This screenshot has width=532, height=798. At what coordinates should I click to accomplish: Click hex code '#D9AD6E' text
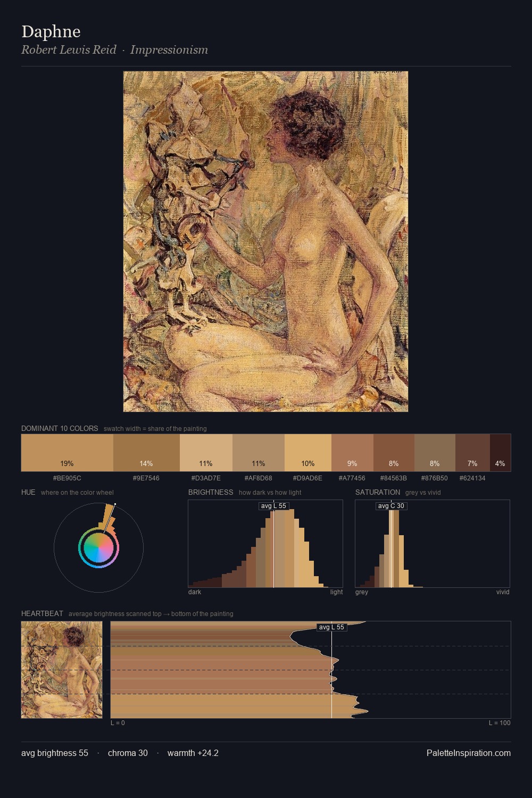308,478
